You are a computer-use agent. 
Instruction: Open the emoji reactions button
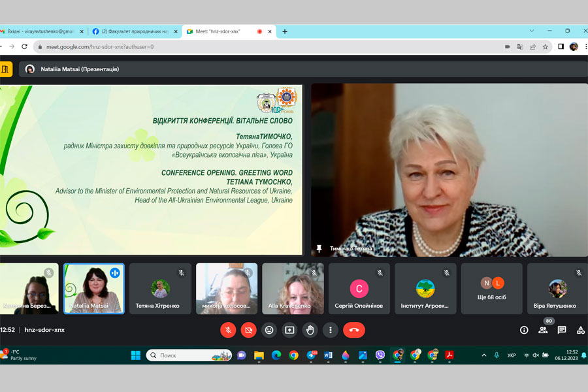pyautogui.click(x=269, y=330)
